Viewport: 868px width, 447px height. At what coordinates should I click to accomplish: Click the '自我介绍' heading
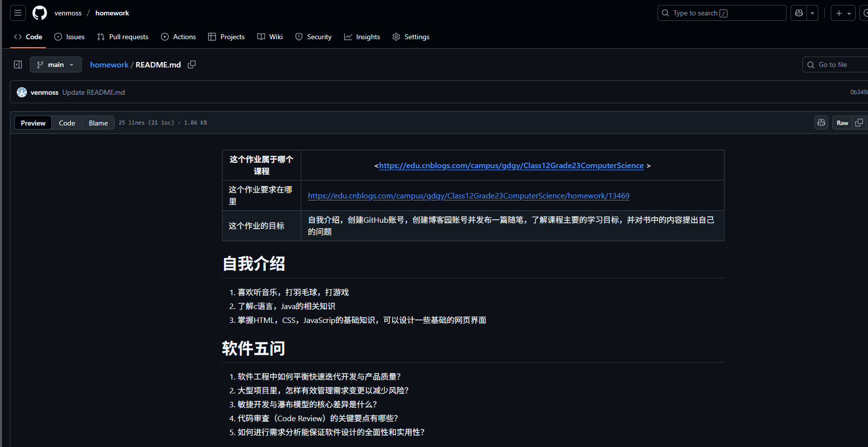pos(254,263)
